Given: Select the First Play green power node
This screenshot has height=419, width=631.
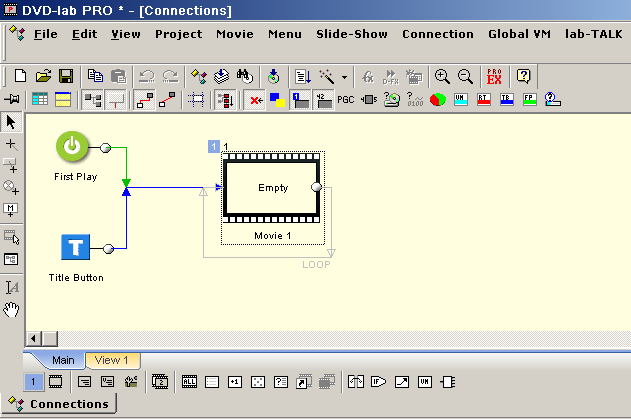Looking at the screenshot, I should click(x=72, y=147).
